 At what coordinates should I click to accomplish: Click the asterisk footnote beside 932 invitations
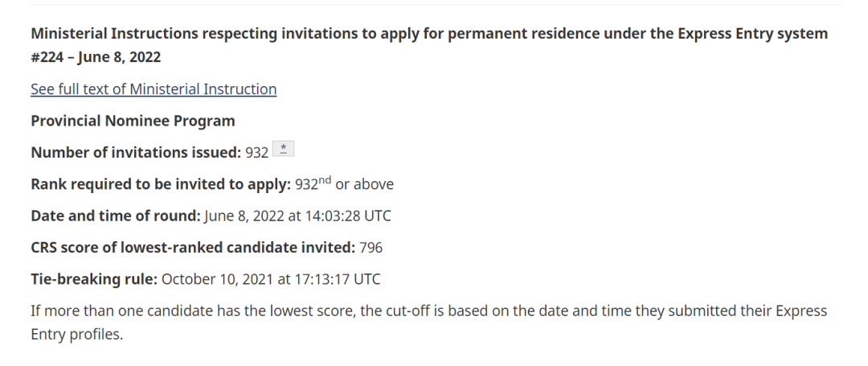click(285, 150)
